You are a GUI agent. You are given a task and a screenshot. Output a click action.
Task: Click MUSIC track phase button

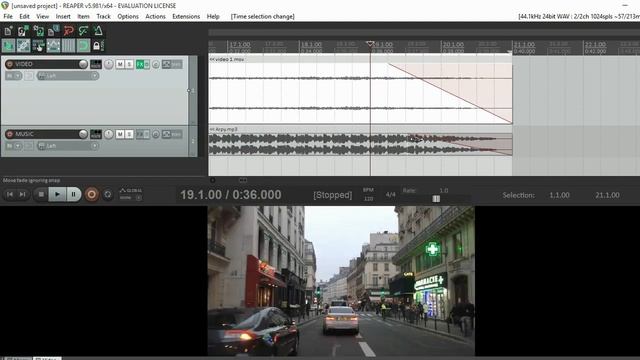[156, 134]
